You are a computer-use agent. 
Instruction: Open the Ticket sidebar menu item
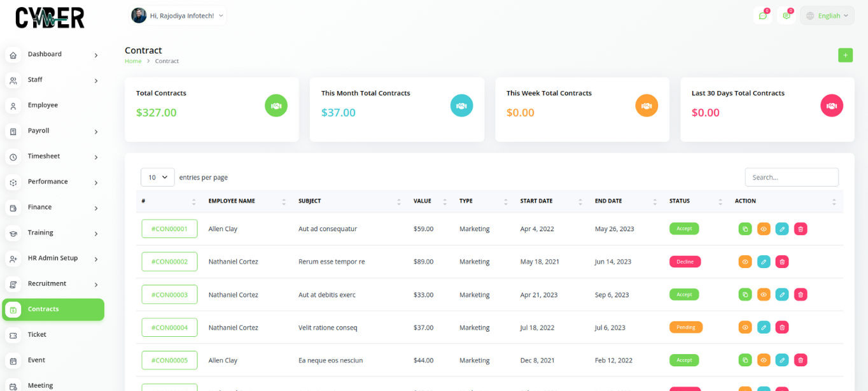click(x=37, y=334)
